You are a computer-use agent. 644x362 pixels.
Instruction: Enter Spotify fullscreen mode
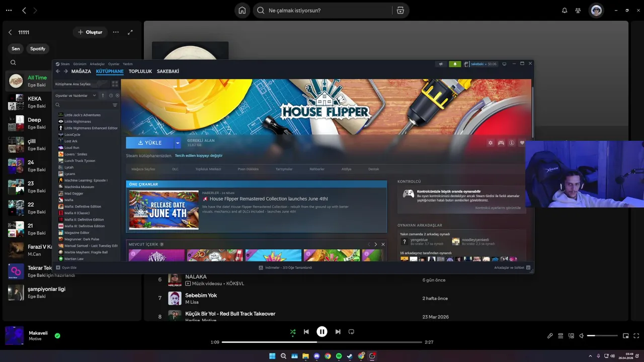click(636, 335)
